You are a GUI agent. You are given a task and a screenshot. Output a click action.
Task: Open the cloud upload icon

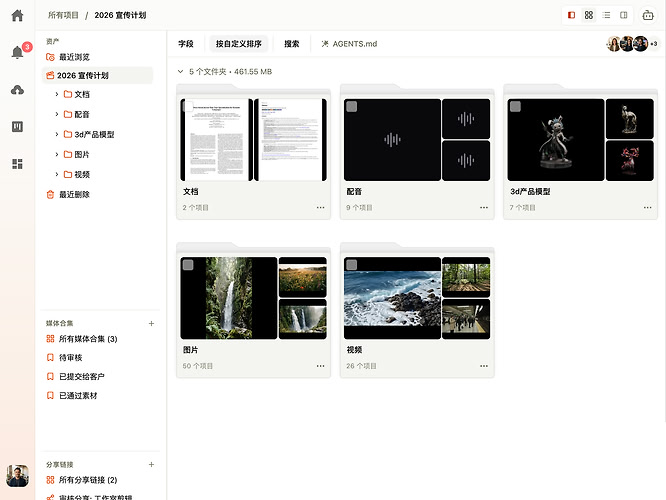click(17, 90)
